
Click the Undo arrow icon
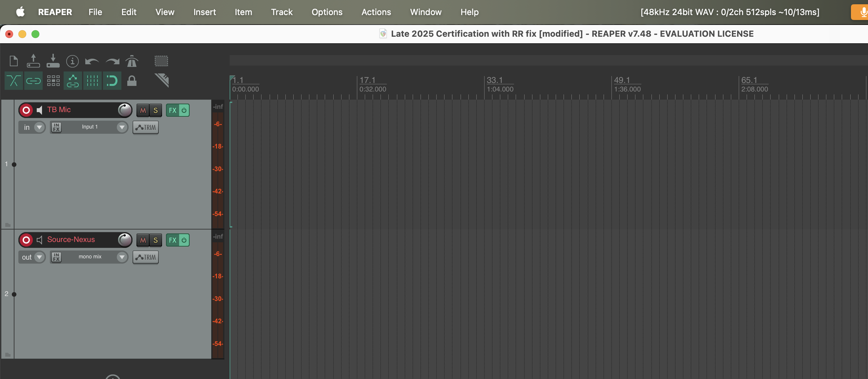(x=92, y=61)
